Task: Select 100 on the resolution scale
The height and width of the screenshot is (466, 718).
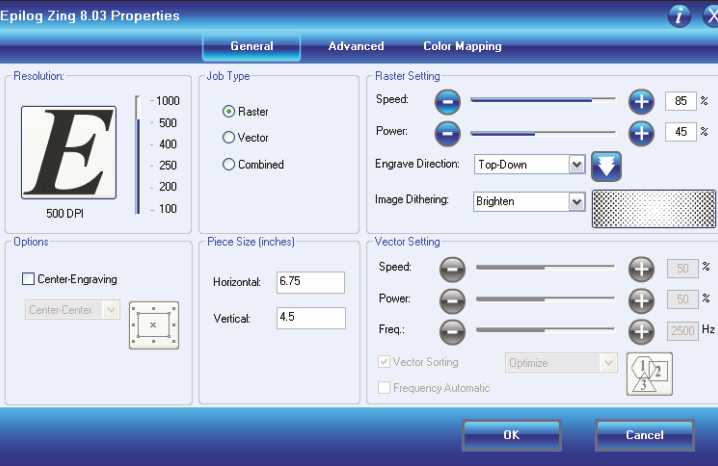Action: pyautogui.click(x=168, y=209)
